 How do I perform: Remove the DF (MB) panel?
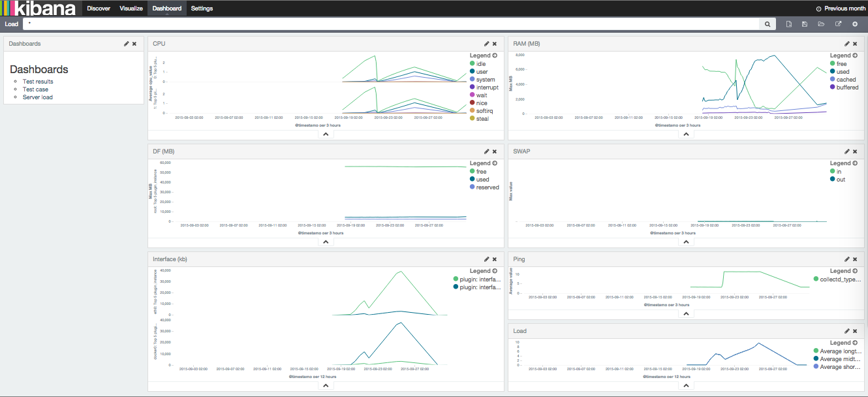[495, 151]
